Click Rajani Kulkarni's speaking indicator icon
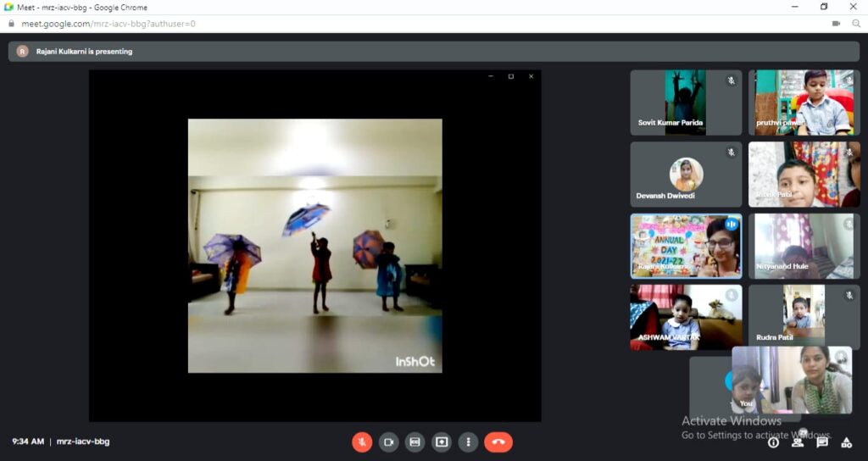The width and height of the screenshot is (868, 461). tap(732, 224)
